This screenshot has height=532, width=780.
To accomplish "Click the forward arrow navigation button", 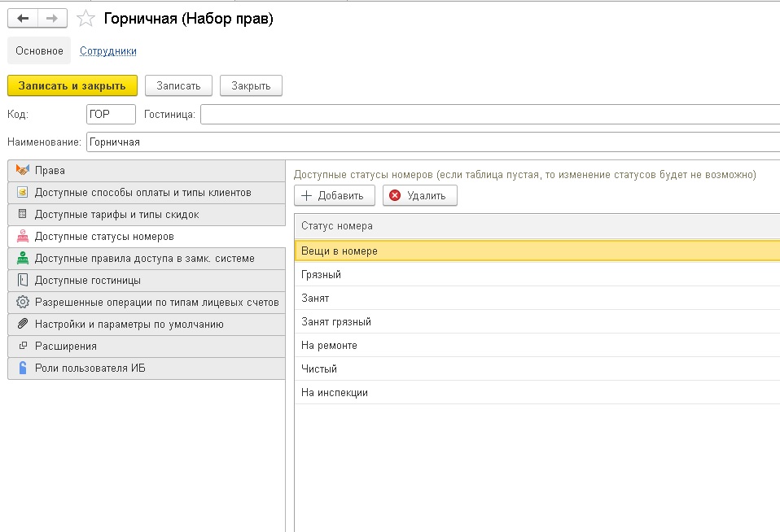I will click(x=51, y=19).
